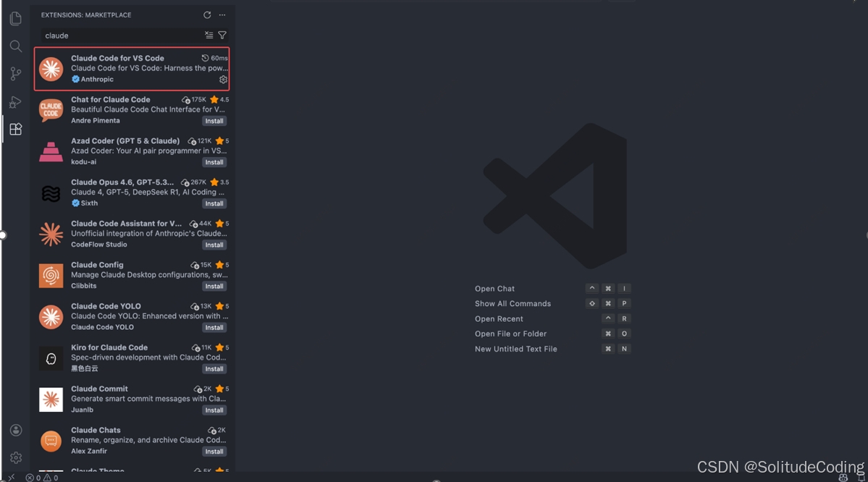Open the Source Control view
This screenshot has width=868, height=482.
click(15, 74)
